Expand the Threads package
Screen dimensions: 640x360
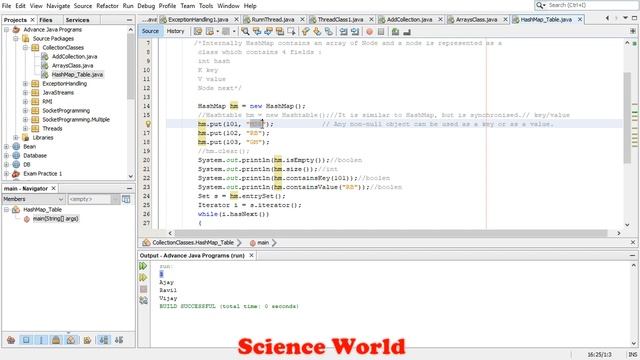click(x=25, y=129)
